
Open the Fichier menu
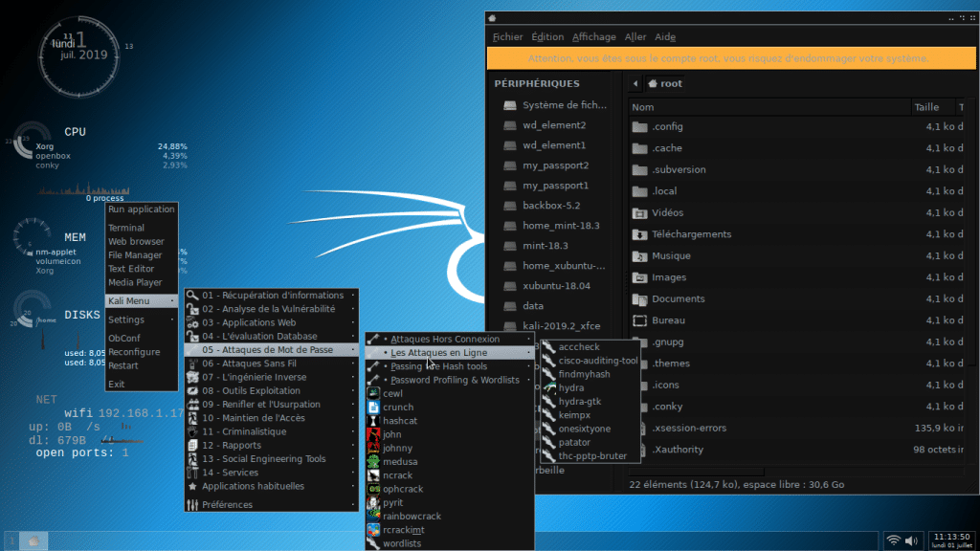click(x=507, y=37)
